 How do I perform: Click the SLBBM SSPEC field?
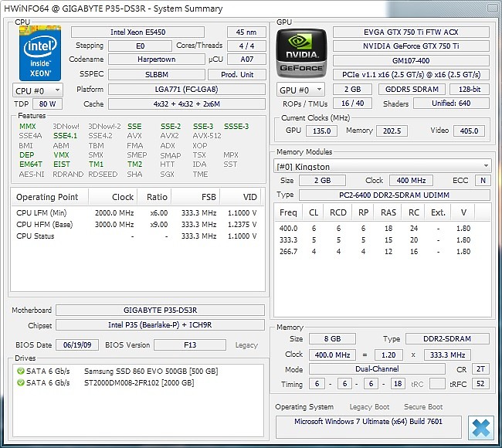(x=156, y=74)
